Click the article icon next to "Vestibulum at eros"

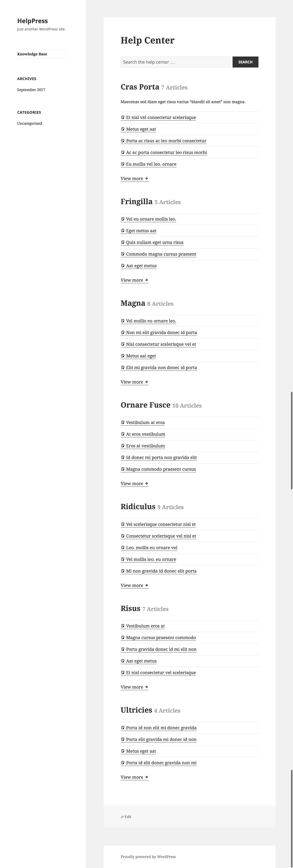tap(123, 422)
